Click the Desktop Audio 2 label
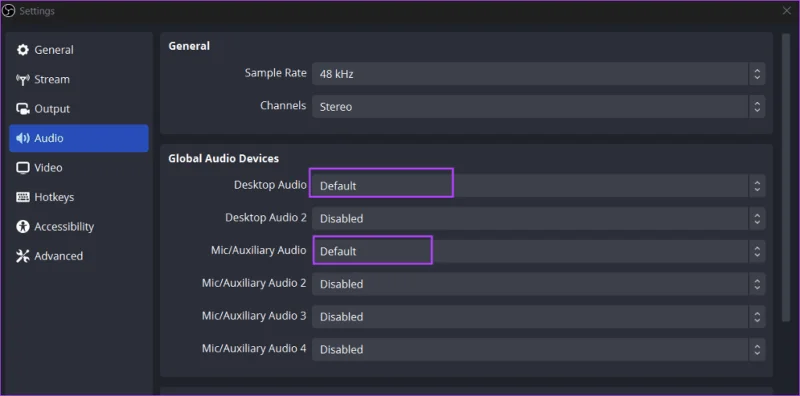Screen dimensions: 800x396 pos(266,218)
